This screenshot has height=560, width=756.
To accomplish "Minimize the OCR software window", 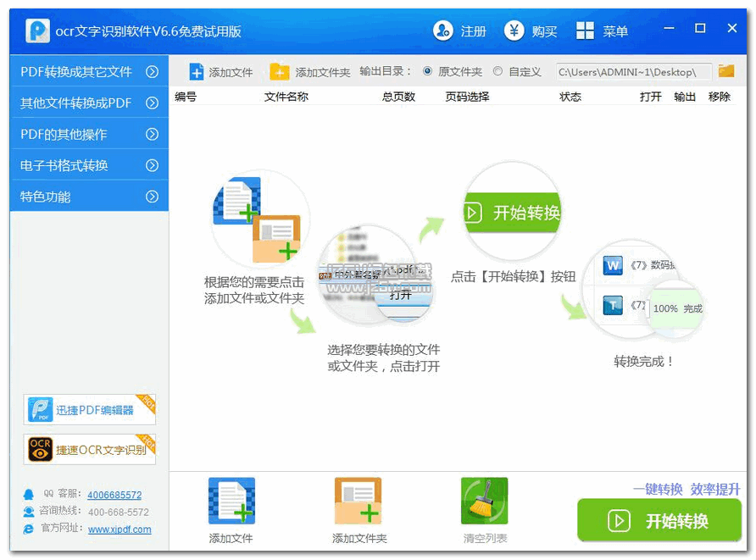I will pos(669,29).
